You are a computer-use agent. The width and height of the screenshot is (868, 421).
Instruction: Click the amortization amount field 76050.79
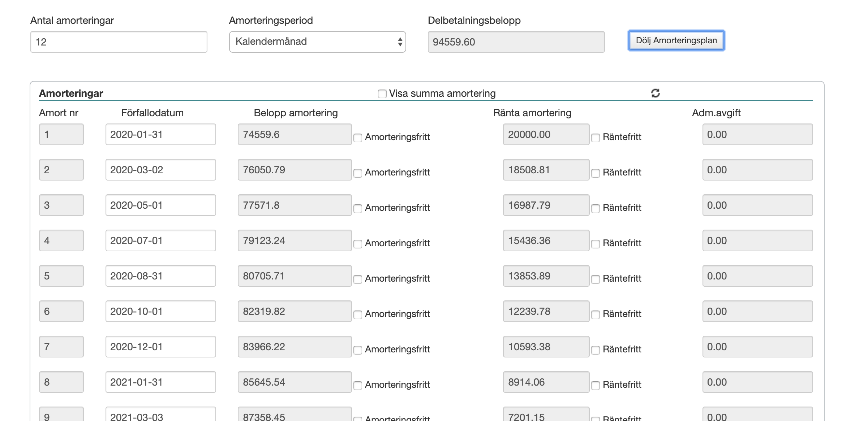click(294, 170)
